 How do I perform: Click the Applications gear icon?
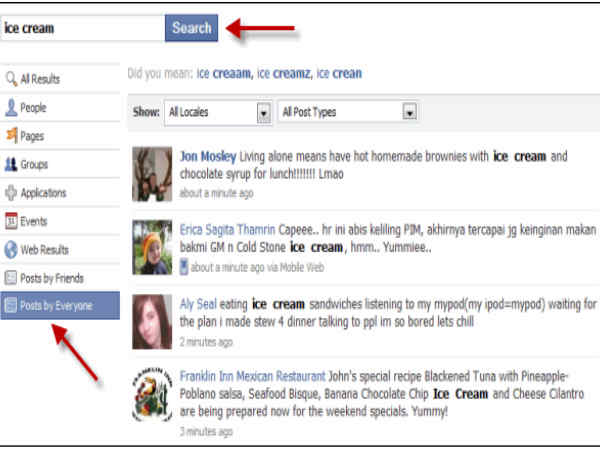(11, 192)
